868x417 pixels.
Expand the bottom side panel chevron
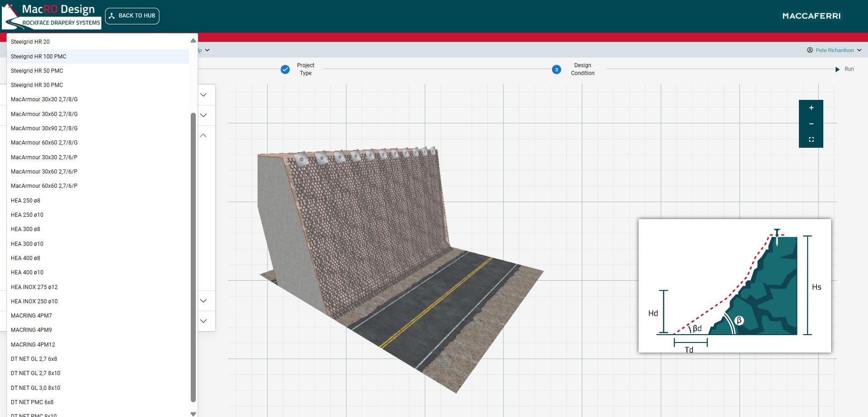click(203, 321)
